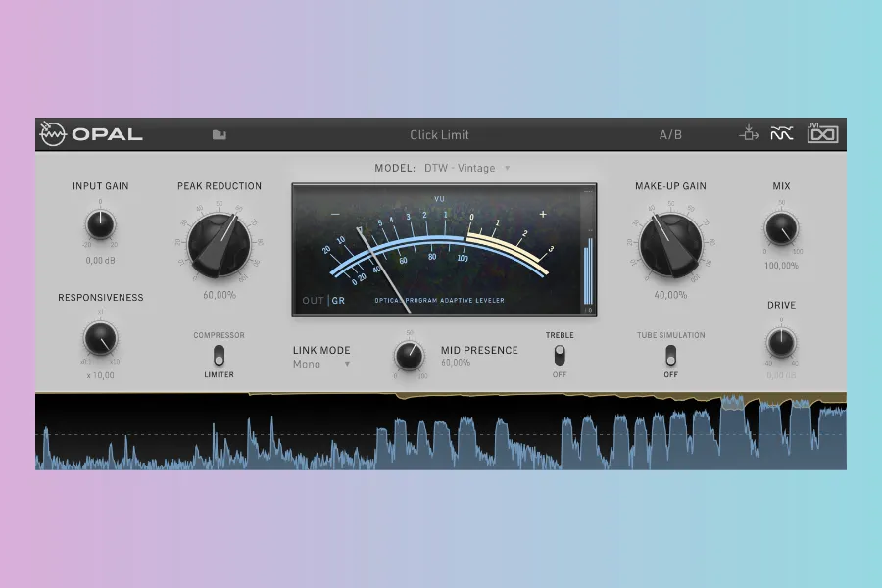Click the Peak Reduction knob
The height and width of the screenshot is (588, 882).
220,245
